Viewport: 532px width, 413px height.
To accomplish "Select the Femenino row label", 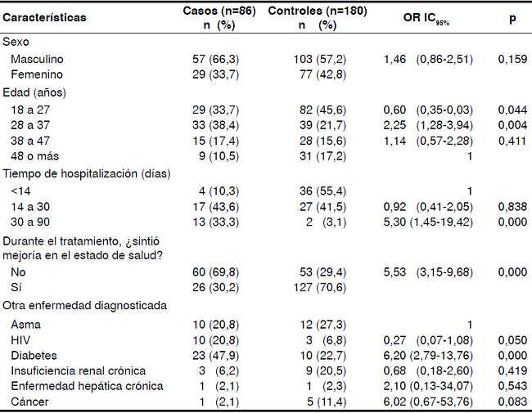I will [x=35, y=74].
